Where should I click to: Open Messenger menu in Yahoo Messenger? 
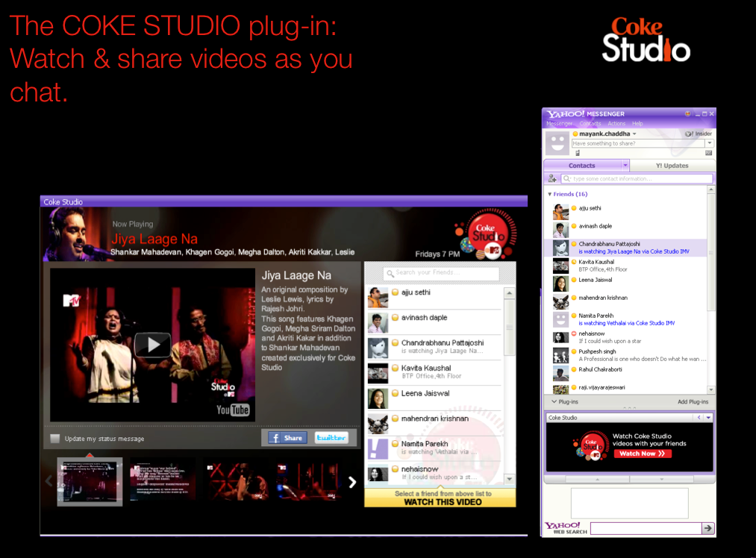[x=559, y=124]
